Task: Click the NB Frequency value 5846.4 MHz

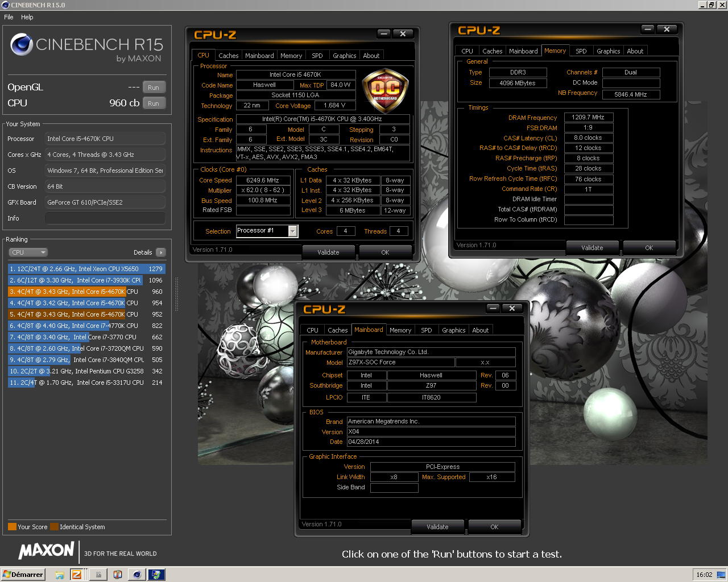Action: pos(631,95)
